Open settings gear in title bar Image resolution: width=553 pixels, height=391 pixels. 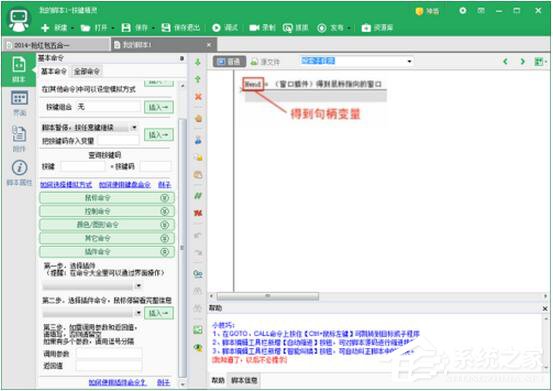(463, 11)
